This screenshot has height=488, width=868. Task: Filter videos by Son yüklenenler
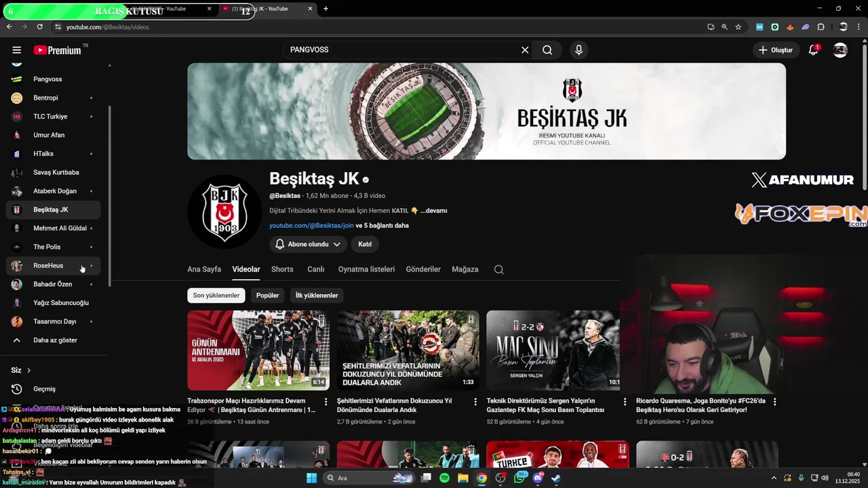216,296
